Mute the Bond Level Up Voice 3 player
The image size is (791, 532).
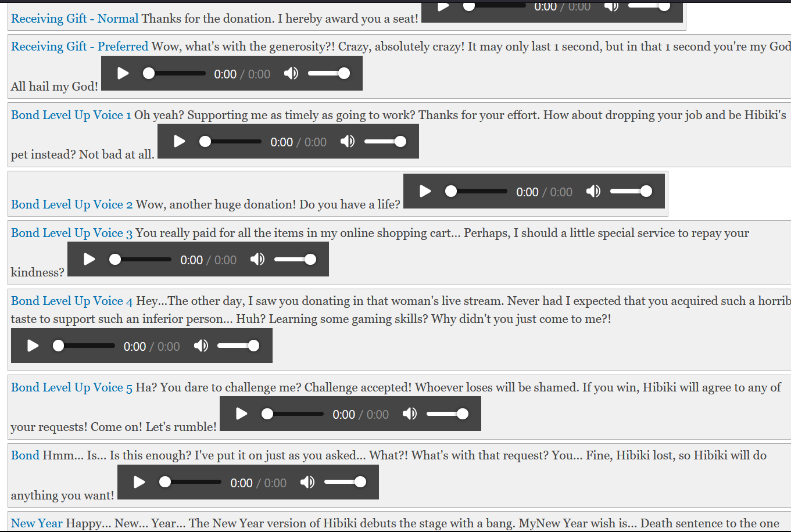click(257, 259)
